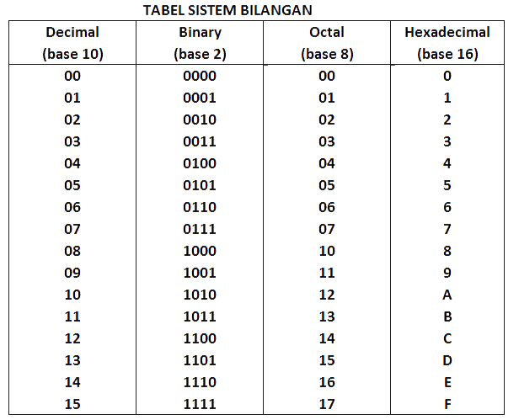This screenshot has width=519, height=420.
Task: Select binary value "0010"
Action: click(x=200, y=120)
